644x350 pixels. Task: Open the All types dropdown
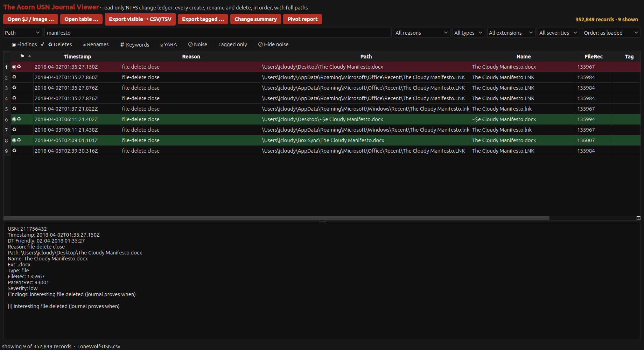click(x=469, y=33)
